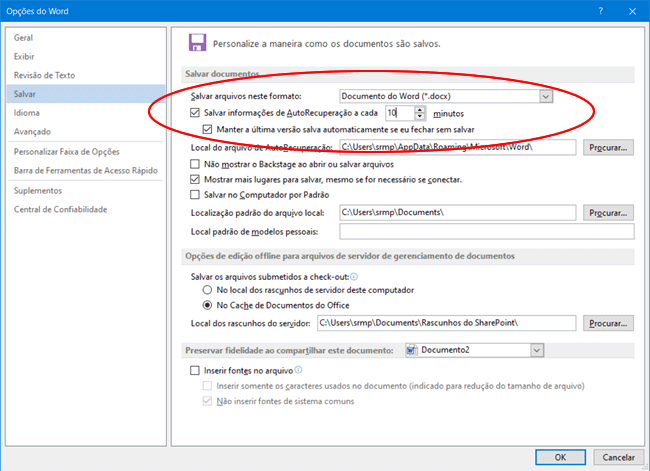This screenshot has height=471, width=650.
Task: Open Central de Confiabilidade section
Action: 62,209
